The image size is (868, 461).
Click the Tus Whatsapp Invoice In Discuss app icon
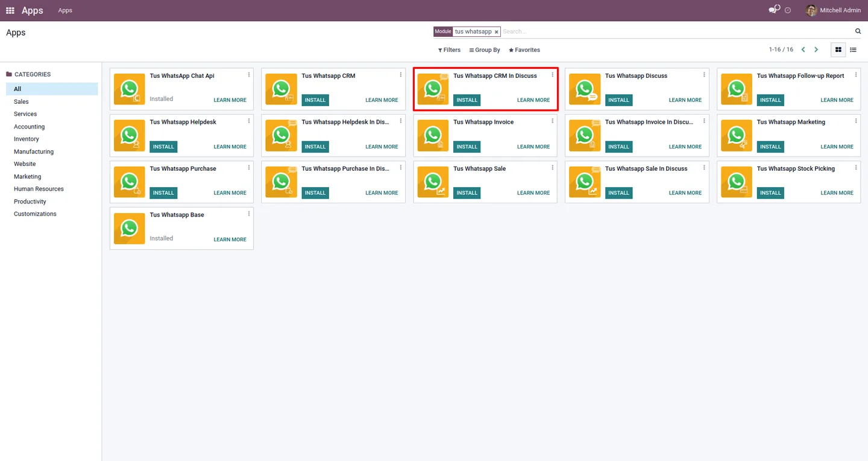point(585,136)
